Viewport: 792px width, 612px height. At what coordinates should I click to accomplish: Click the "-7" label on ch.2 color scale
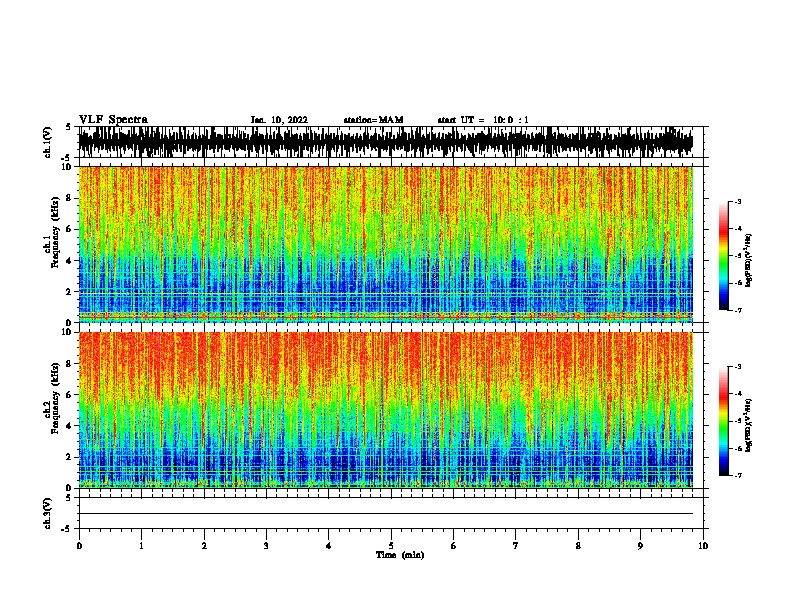tap(738, 475)
